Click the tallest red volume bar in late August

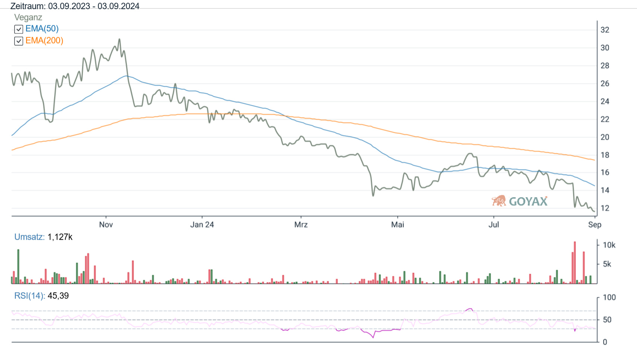(x=575, y=263)
